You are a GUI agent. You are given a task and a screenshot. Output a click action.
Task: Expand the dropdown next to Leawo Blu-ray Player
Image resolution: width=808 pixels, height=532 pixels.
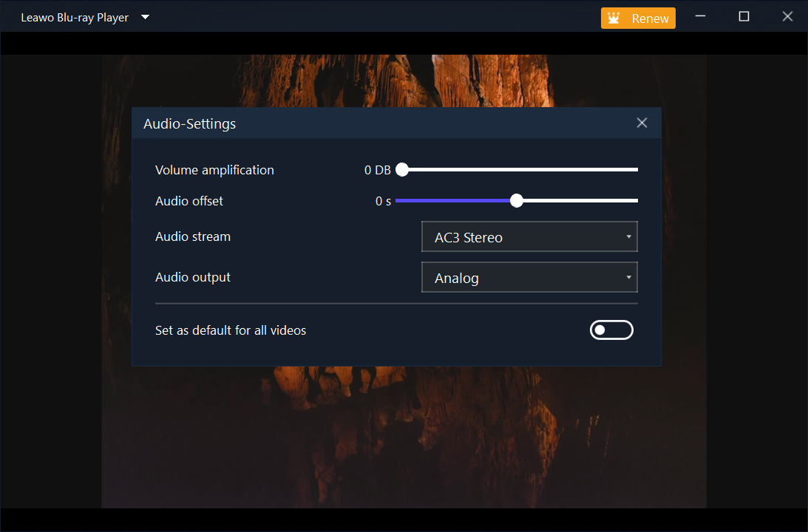click(x=145, y=16)
